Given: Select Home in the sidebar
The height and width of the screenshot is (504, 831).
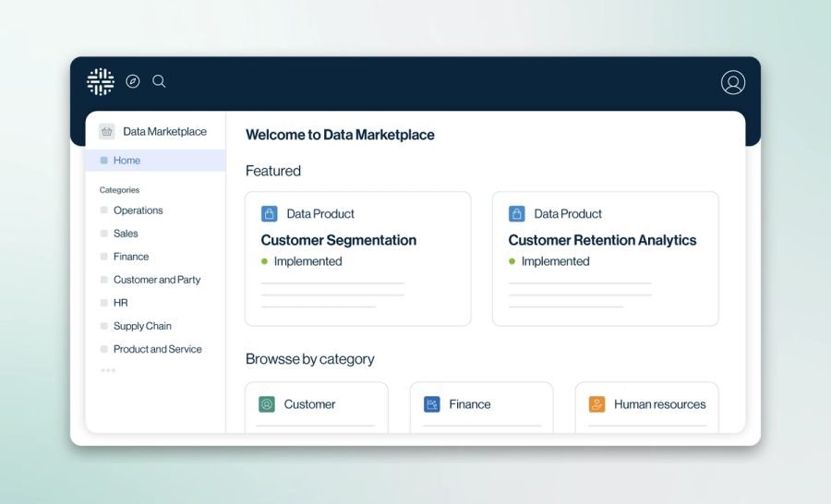Looking at the screenshot, I should tap(155, 160).
